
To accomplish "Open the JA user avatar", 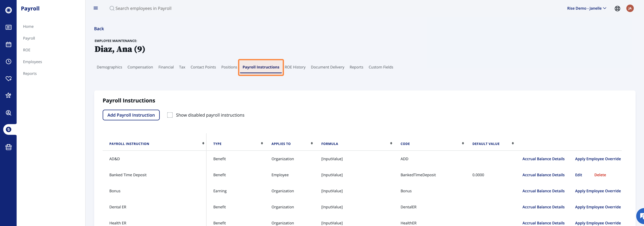I will coord(630,8).
